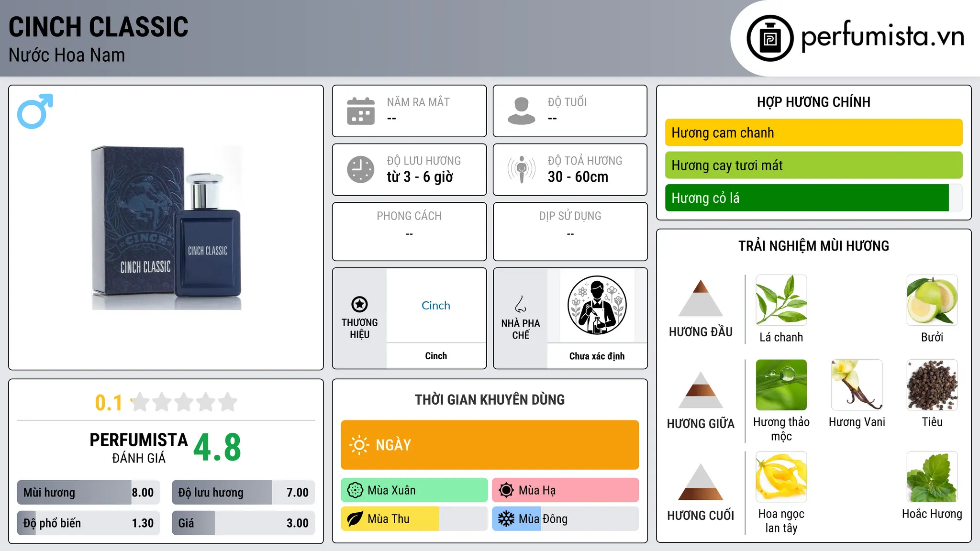
Task: Select the Hương Vani note image
Action: coord(857,385)
